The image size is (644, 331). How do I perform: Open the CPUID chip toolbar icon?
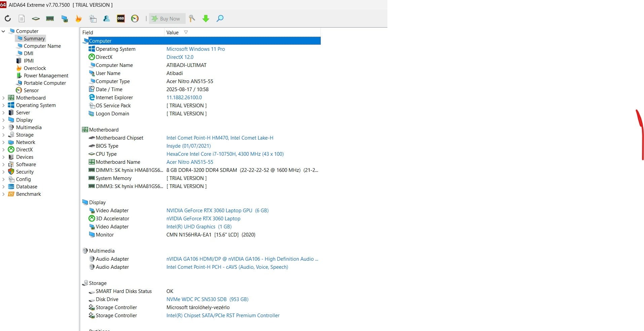[36, 19]
